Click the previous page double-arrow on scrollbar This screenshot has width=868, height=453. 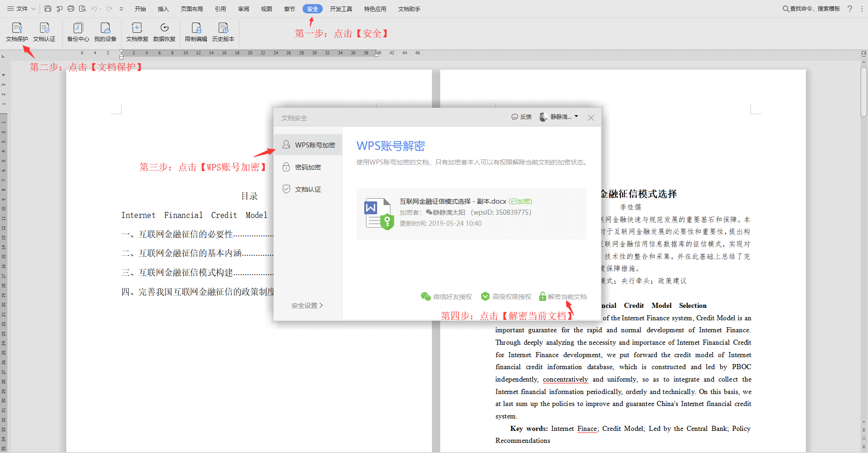tap(864, 430)
